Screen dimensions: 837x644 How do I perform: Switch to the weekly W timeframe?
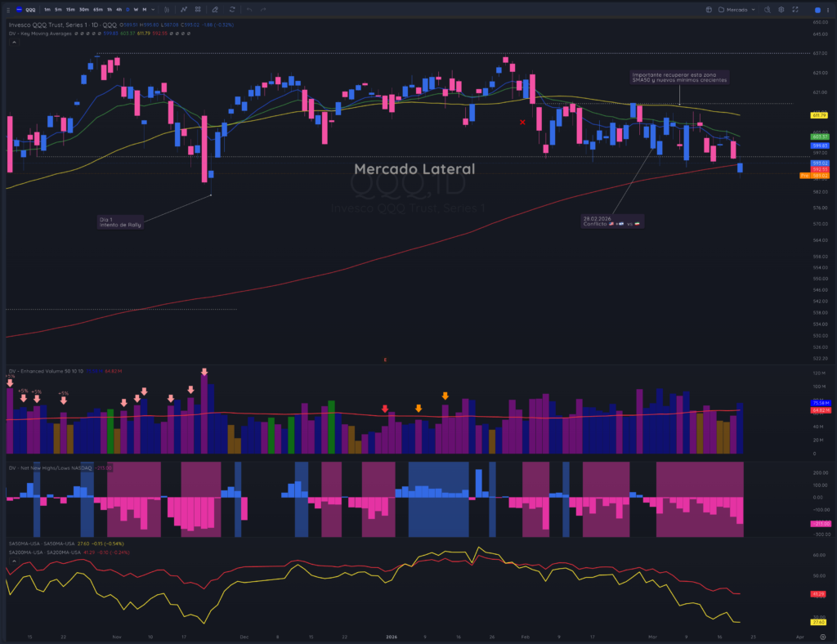point(136,10)
